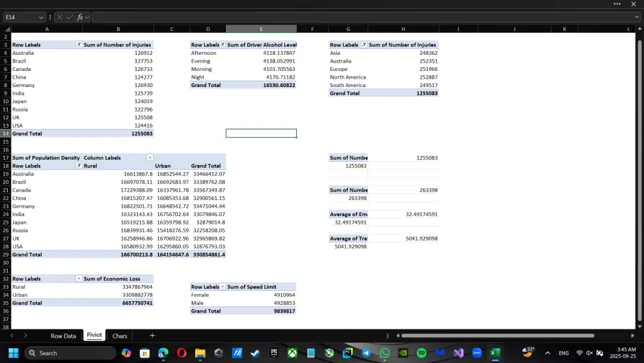
Task: Open WhatsApp from the taskbar
Action: click(384, 353)
